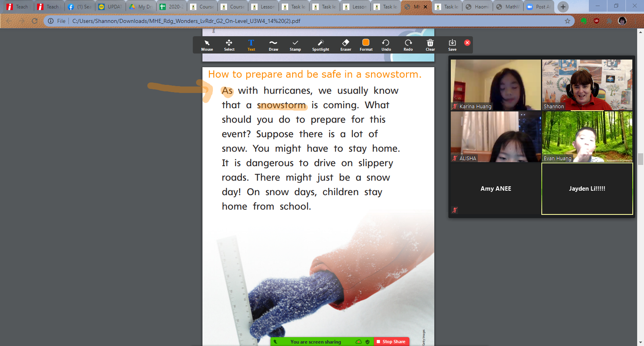Close the active MH PDF tab

[425, 7]
